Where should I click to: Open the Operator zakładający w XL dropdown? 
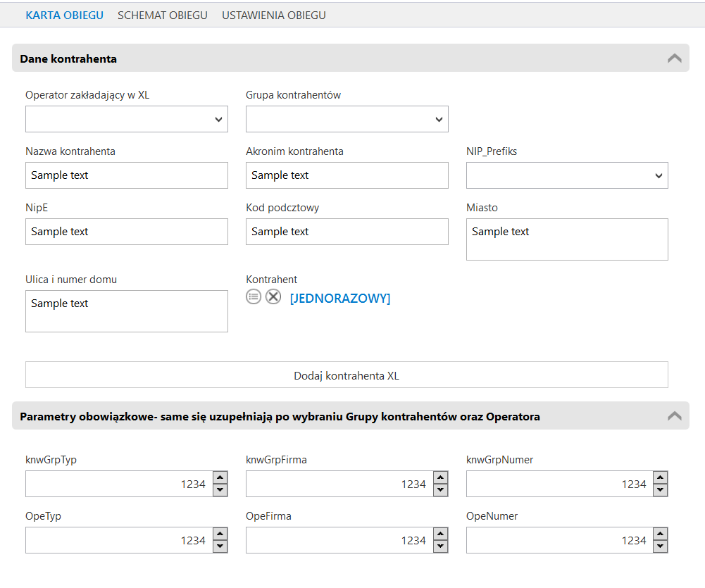click(127, 119)
